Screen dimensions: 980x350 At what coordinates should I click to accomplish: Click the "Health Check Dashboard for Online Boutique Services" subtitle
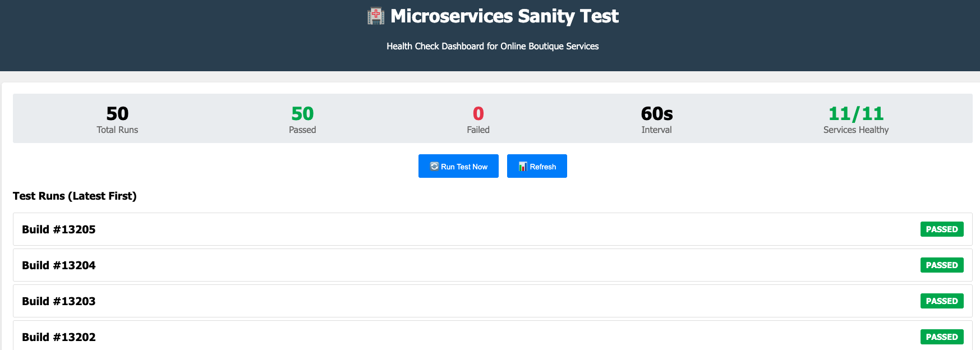(x=493, y=46)
